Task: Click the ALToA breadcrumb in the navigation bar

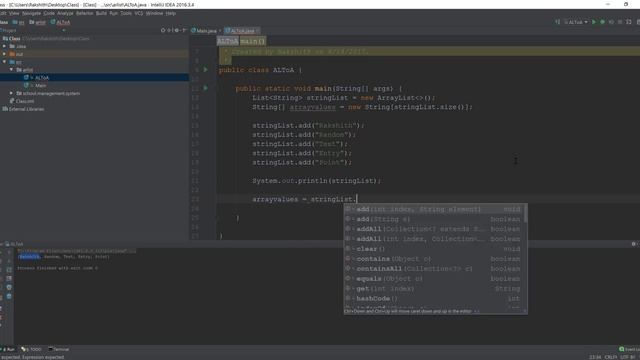Action: [x=60, y=22]
